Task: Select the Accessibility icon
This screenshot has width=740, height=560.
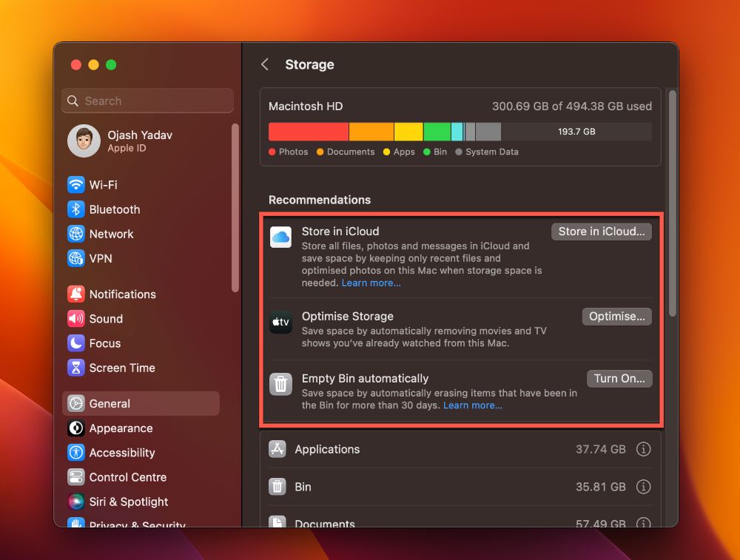Action: [x=75, y=453]
